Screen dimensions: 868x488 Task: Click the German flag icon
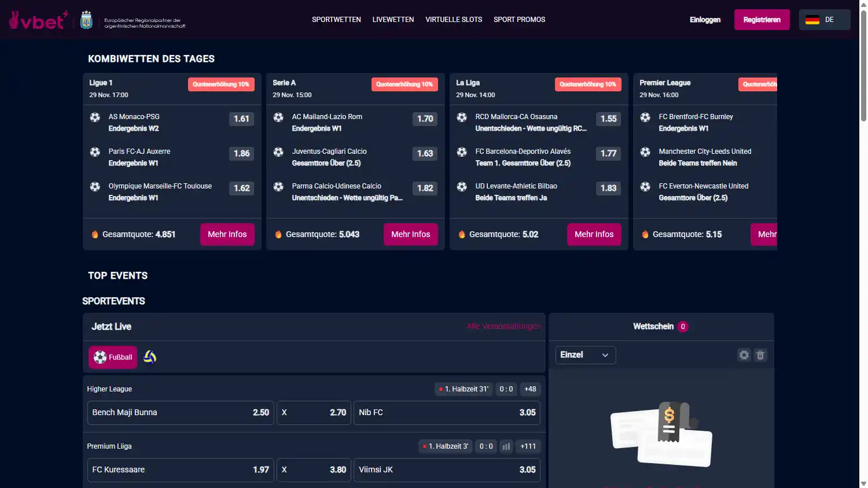coord(812,20)
